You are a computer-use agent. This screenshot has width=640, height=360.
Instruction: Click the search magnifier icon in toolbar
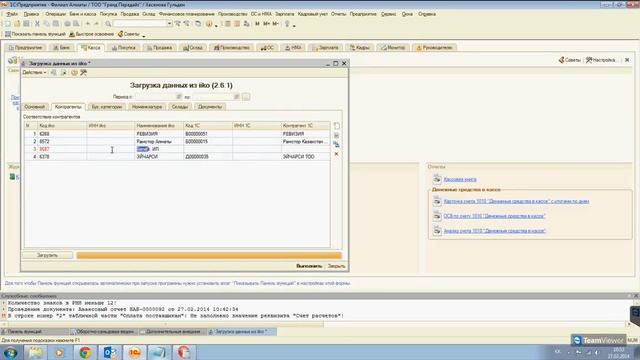coord(108,24)
